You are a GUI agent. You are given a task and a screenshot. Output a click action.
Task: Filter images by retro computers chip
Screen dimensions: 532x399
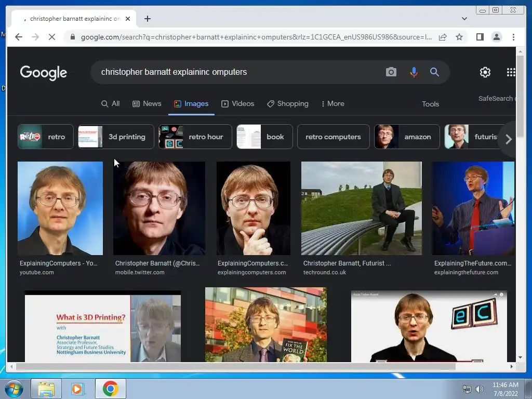333,137
